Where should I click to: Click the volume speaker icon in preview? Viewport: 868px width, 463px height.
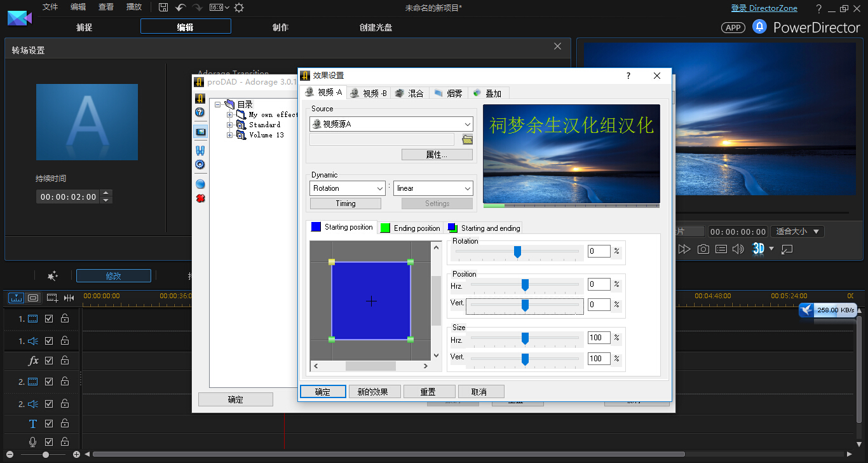click(x=738, y=249)
